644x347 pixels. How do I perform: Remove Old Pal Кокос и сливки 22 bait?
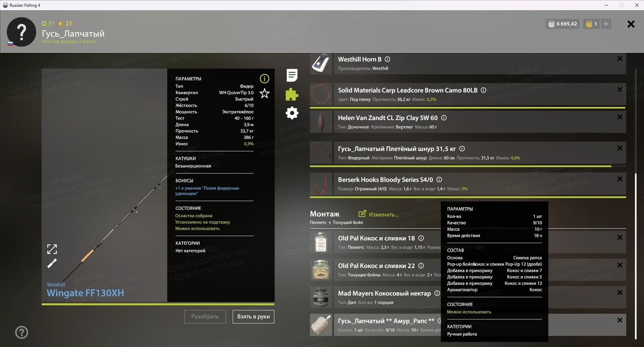[x=620, y=265]
